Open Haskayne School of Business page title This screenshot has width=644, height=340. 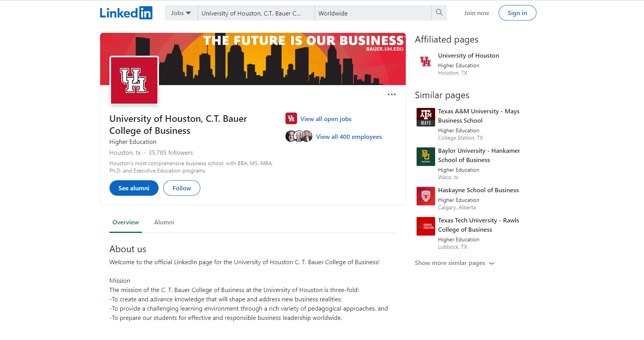(x=478, y=190)
